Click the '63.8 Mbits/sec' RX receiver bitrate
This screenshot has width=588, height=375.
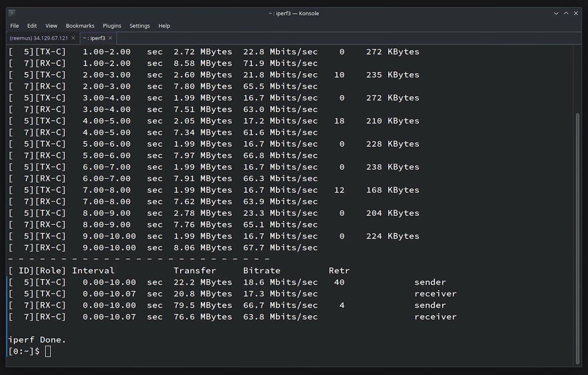pyautogui.click(x=280, y=317)
